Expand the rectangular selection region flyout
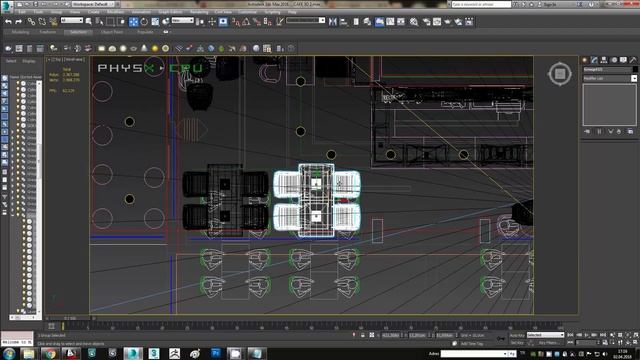This screenshot has width=640, height=360. (x=110, y=22)
